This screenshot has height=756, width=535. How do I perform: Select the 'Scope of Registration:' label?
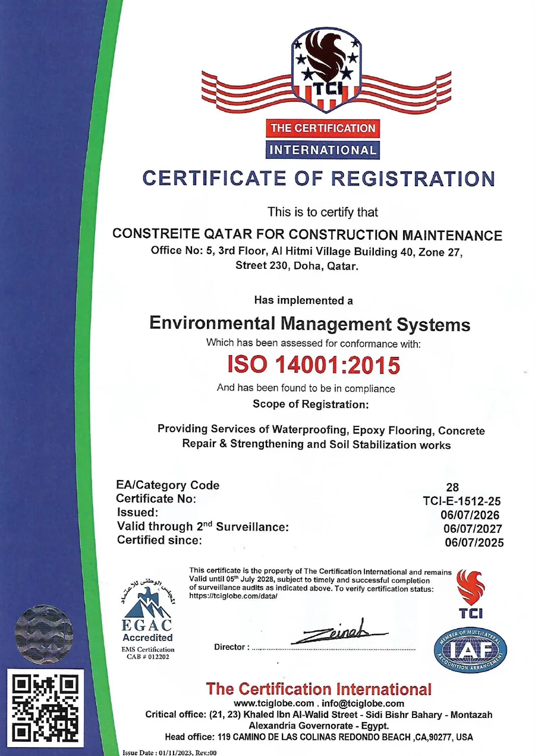311,404
